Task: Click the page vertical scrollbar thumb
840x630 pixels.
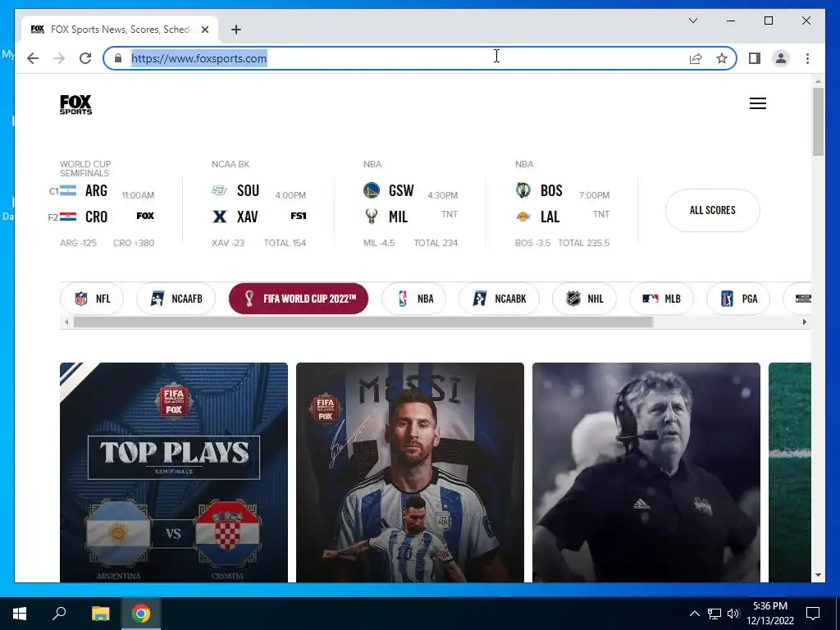Action: (818, 121)
